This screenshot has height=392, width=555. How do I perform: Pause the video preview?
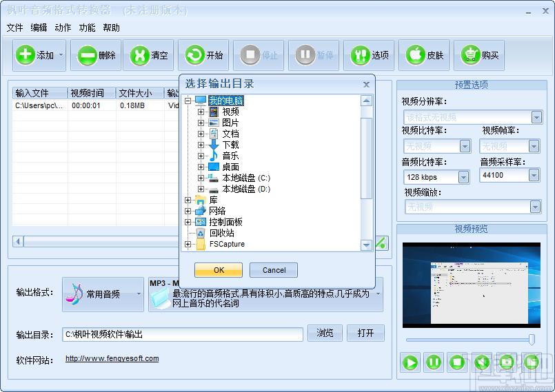434,362
